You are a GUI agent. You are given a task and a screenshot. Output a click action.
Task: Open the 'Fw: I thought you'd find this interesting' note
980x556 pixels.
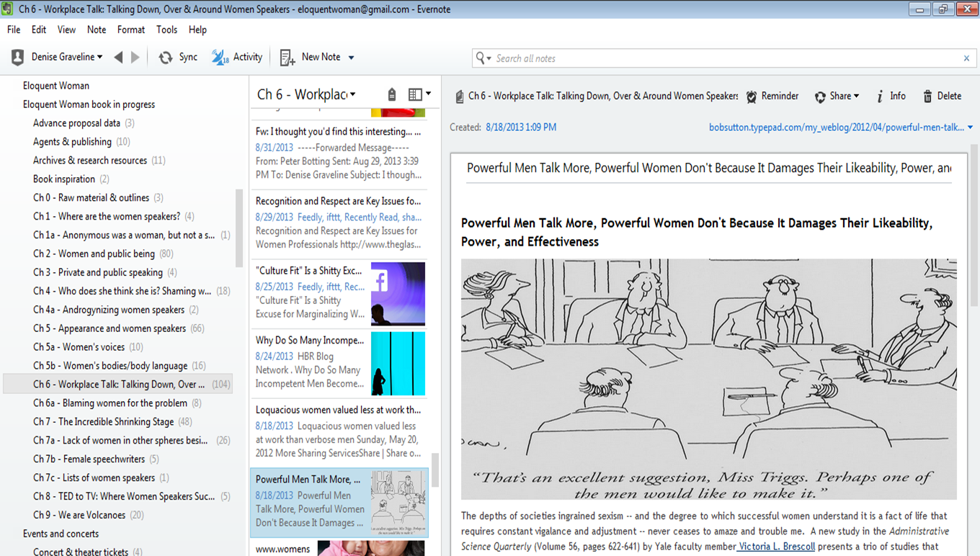(339, 153)
